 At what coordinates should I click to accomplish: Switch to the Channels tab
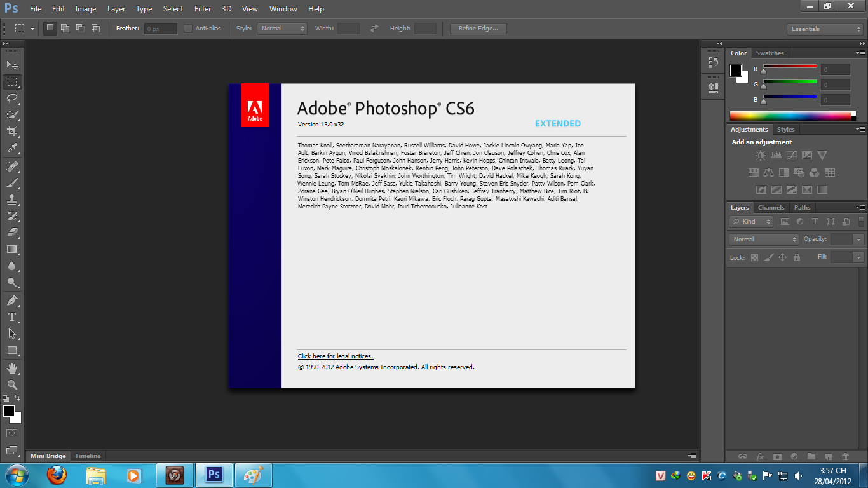pyautogui.click(x=771, y=208)
